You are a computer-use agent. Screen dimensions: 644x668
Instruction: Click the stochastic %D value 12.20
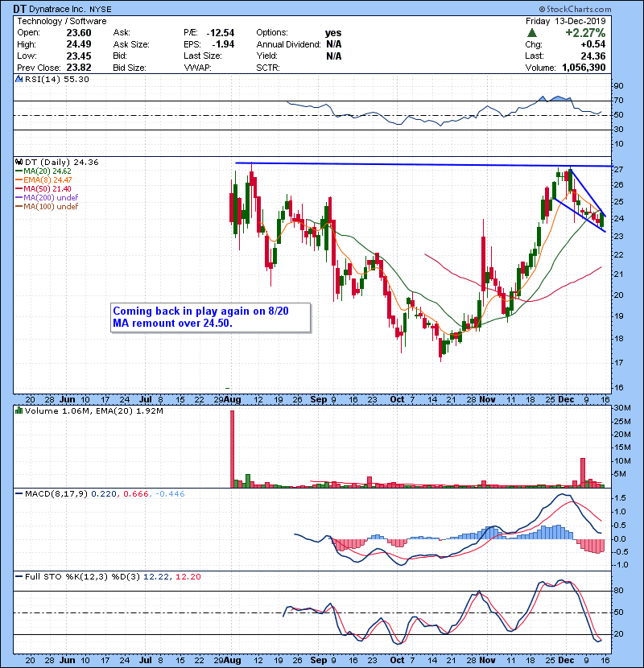coord(188,576)
